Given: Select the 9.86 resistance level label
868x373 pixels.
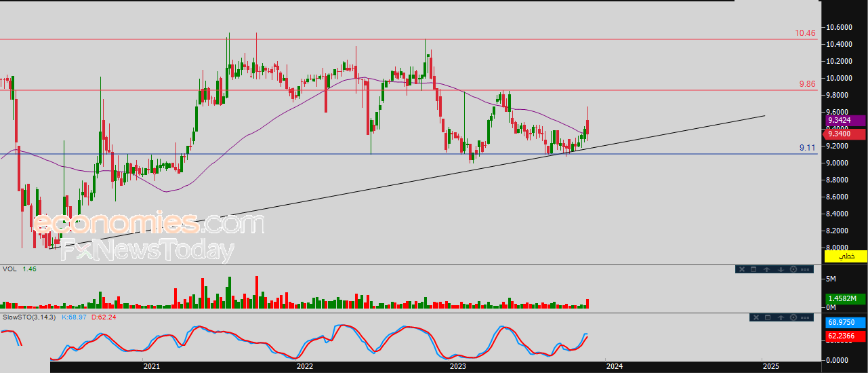Looking at the screenshot, I should click(807, 84).
